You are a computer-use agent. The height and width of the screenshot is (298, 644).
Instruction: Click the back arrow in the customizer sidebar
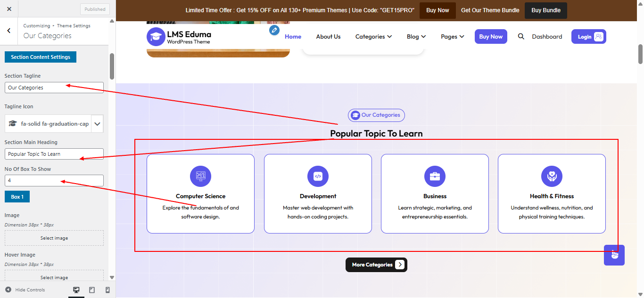[x=8, y=31]
